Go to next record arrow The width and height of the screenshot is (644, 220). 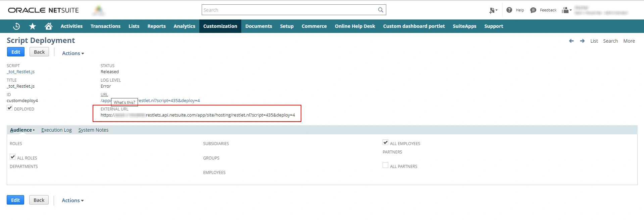582,41
